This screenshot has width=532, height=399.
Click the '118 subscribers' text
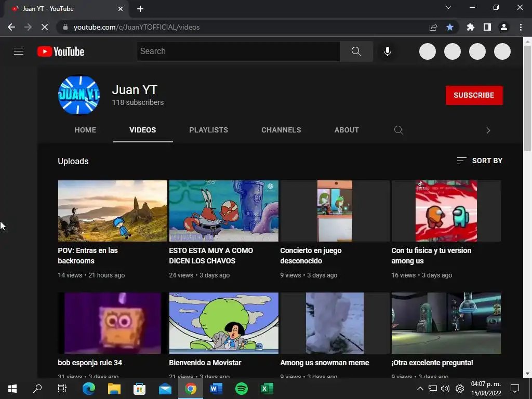(138, 102)
